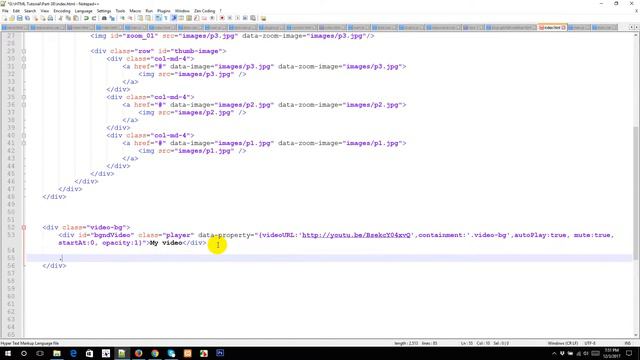The height and width of the screenshot is (360, 640).
Task: Click the Print toolbar icon
Action: [50, 18]
